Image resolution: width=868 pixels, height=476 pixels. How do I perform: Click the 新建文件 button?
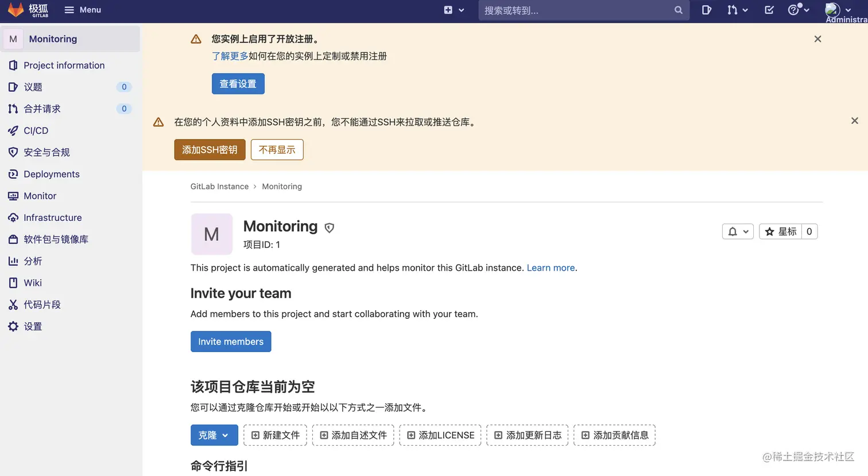pyautogui.click(x=276, y=435)
